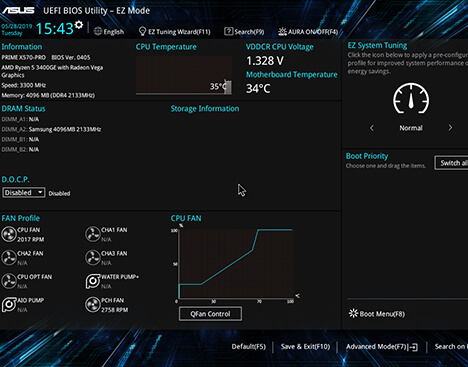The image size is (468, 367).
Task: Click the Storage Information heading
Action: (205, 109)
